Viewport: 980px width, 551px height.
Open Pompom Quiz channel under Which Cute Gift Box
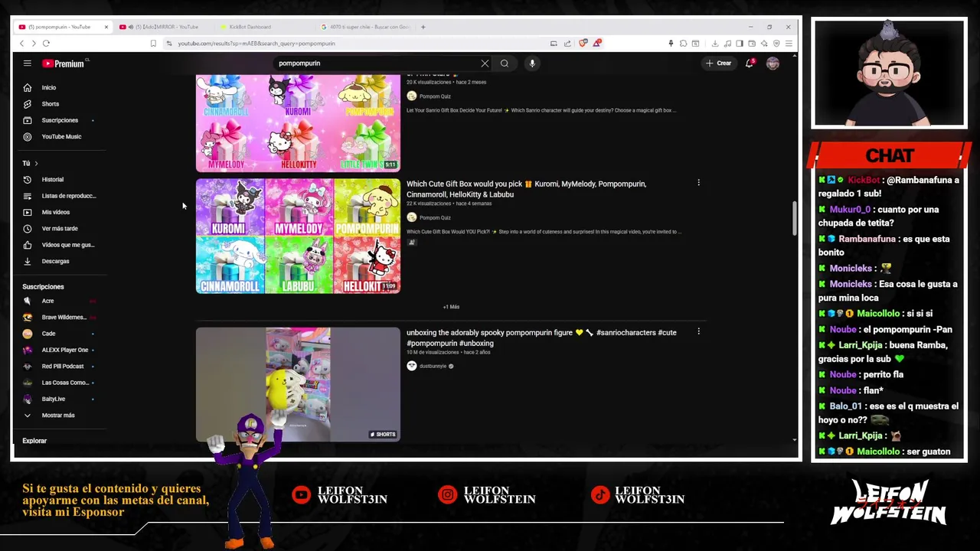click(x=435, y=217)
